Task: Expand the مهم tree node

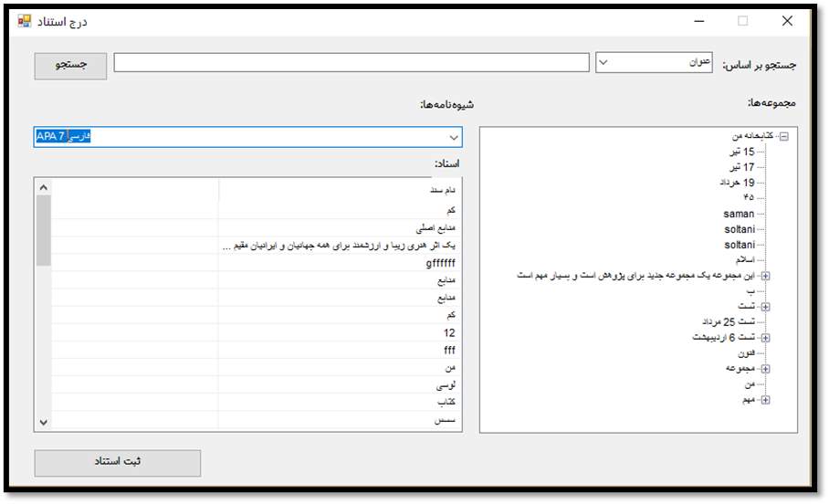Action: pyautogui.click(x=765, y=400)
